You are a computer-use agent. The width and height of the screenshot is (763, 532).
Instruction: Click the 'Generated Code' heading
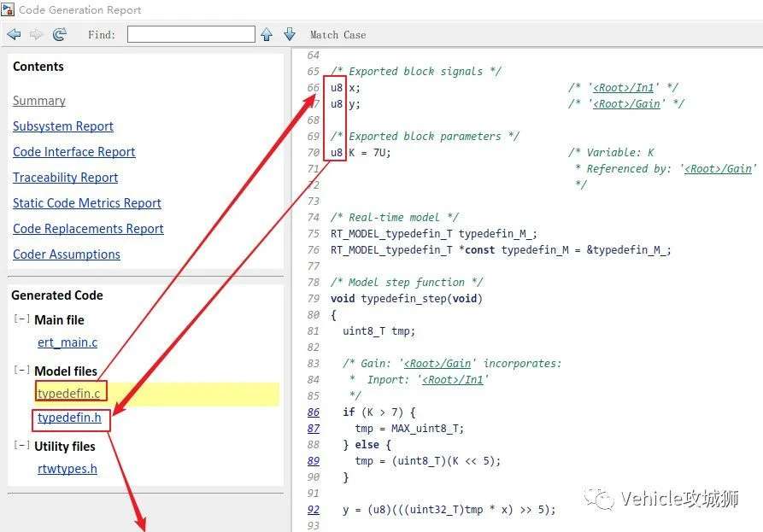(x=57, y=295)
